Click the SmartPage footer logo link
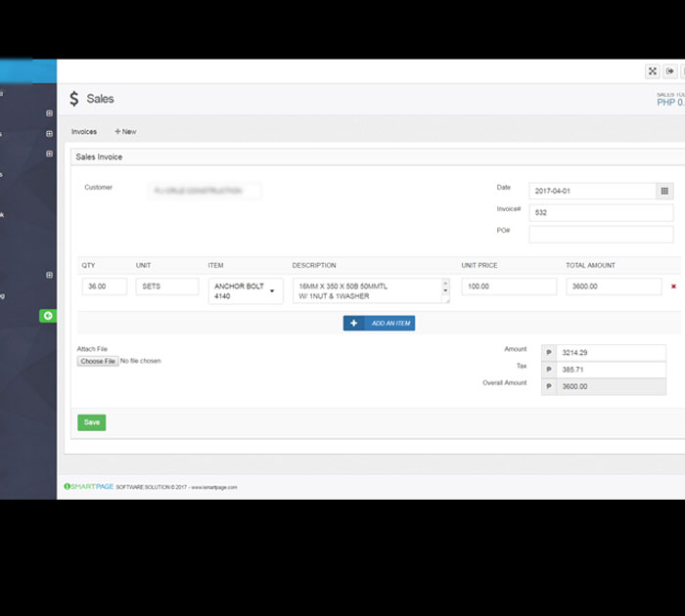Viewport: 685px width, 616px height. (x=89, y=486)
